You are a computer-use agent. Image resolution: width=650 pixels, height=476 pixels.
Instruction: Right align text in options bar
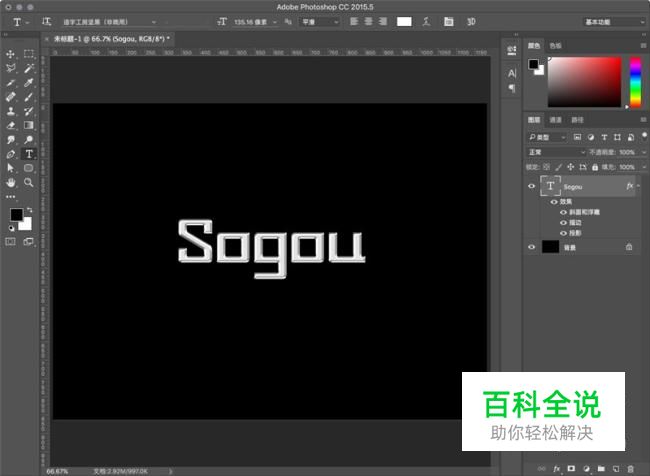point(383,22)
